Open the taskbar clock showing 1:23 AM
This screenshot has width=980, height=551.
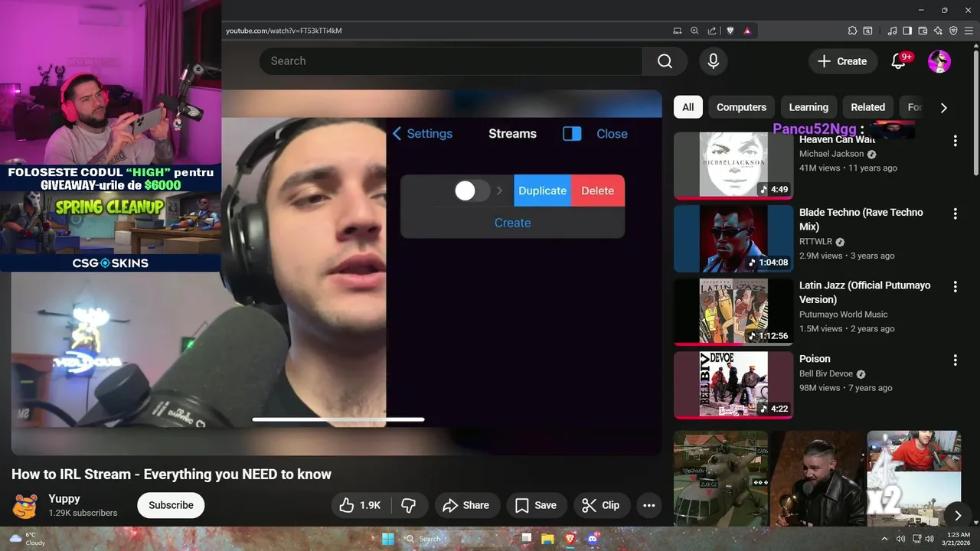[x=957, y=539]
